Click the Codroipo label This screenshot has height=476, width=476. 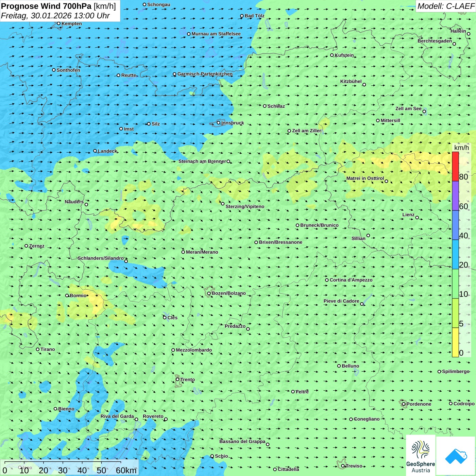pyautogui.click(x=464, y=404)
